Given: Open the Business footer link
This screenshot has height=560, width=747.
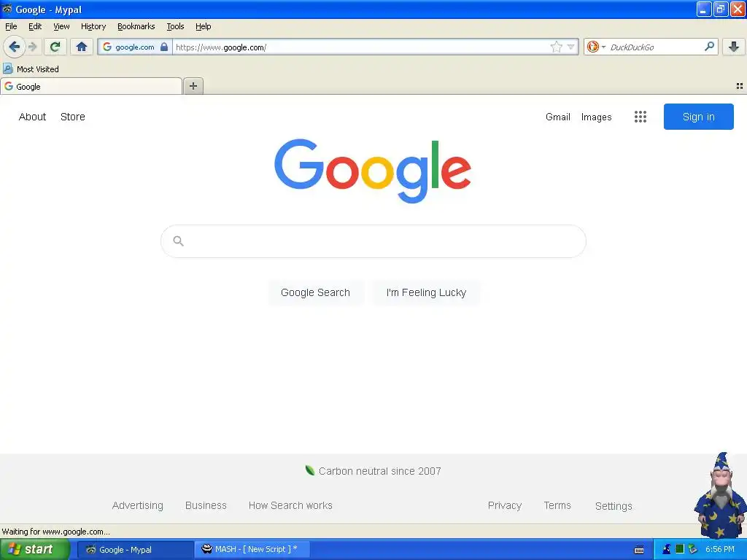Looking at the screenshot, I should click(206, 505).
